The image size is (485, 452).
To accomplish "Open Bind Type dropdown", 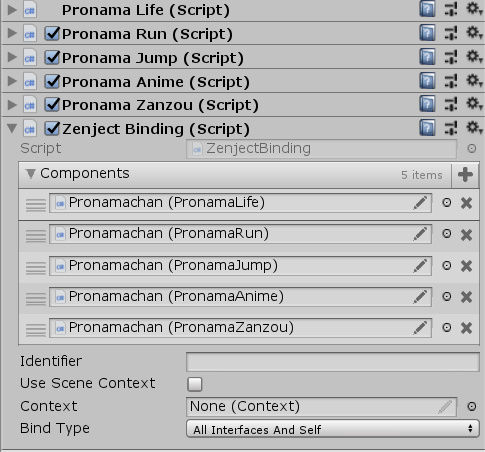I will [333, 429].
